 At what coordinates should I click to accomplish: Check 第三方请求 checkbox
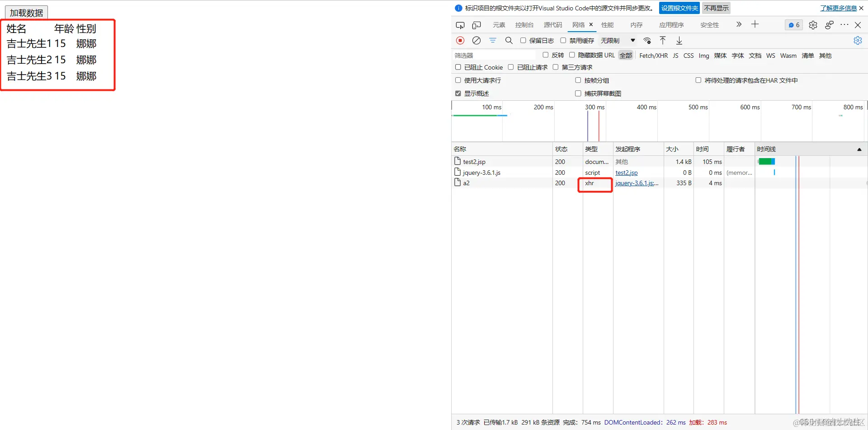556,67
